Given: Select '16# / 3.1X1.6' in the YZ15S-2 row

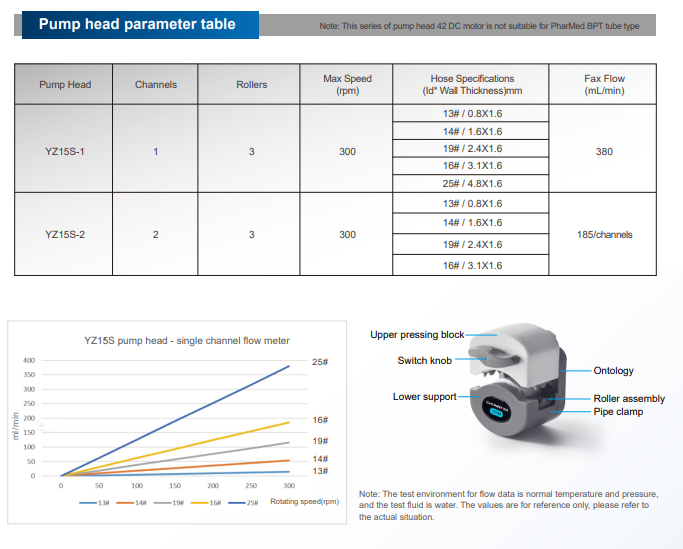Looking at the screenshot, I should coord(472,265).
